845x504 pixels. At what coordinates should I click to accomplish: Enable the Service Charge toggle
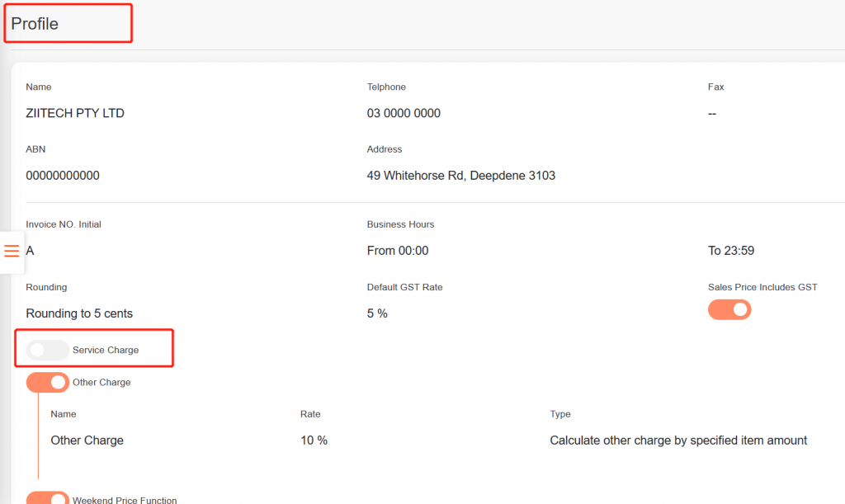pyautogui.click(x=47, y=350)
